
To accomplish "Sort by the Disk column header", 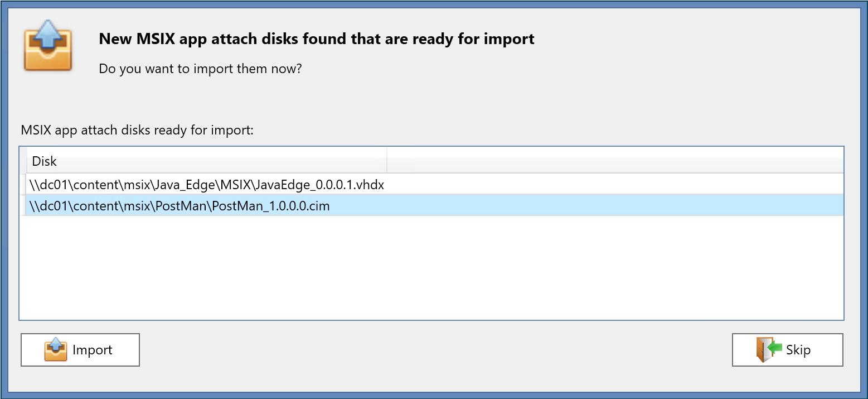I will [45, 161].
